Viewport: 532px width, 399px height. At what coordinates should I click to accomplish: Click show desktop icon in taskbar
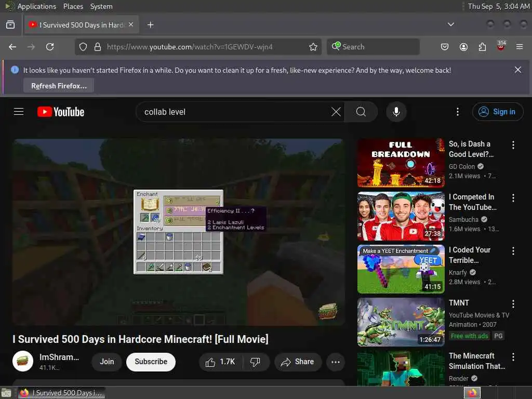[6, 393]
